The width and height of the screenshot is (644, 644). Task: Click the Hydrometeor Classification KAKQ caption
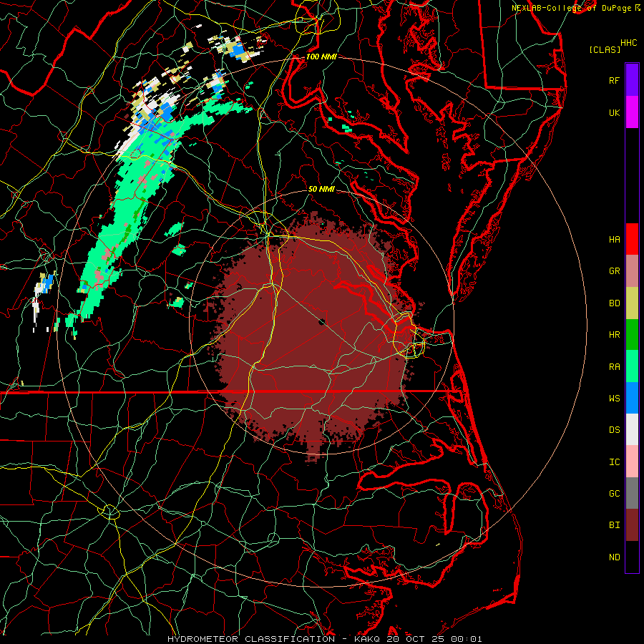[324, 639]
